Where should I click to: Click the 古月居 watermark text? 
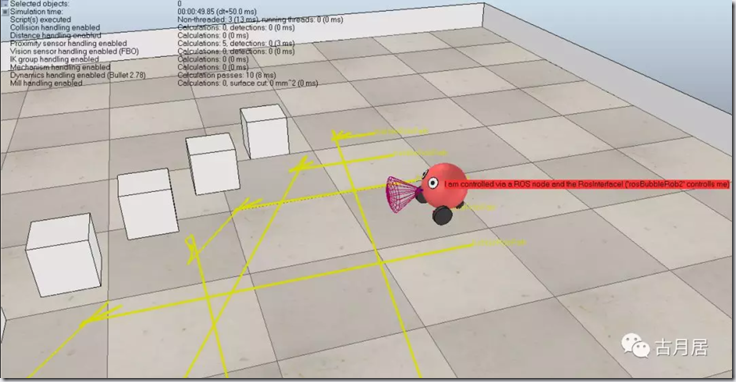coord(682,348)
